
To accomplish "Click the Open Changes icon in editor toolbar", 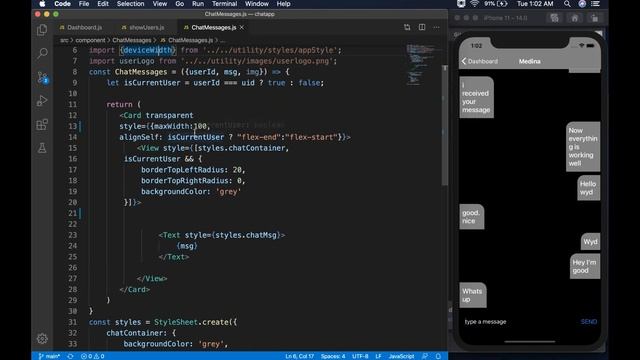I will click(x=407, y=27).
